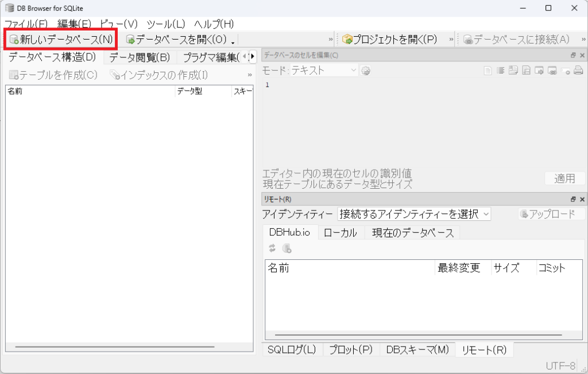Switch to プロット(P) bottom tab
This screenshot has width=588, height=374.
pos(351,350)
